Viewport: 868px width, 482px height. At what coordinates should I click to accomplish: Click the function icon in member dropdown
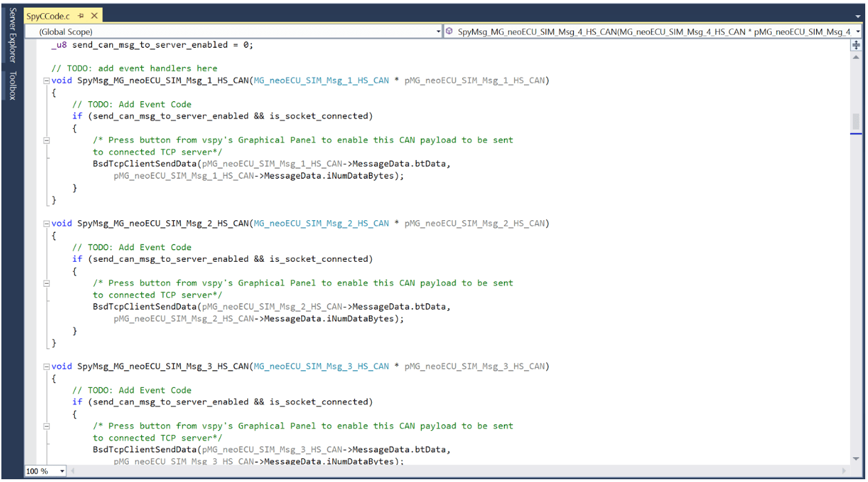(449, 32)
